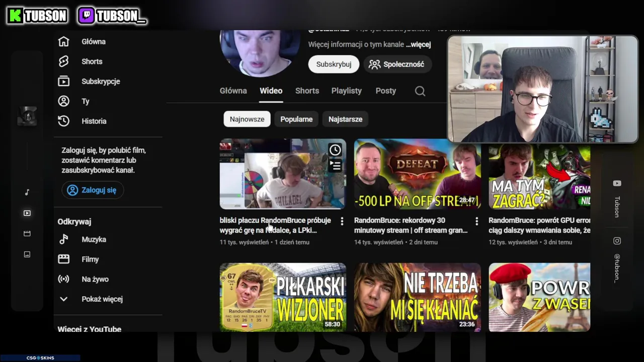Click the Kick logo in the Tubson overlay
Screen dimensions: 644x362
[15, 16]
